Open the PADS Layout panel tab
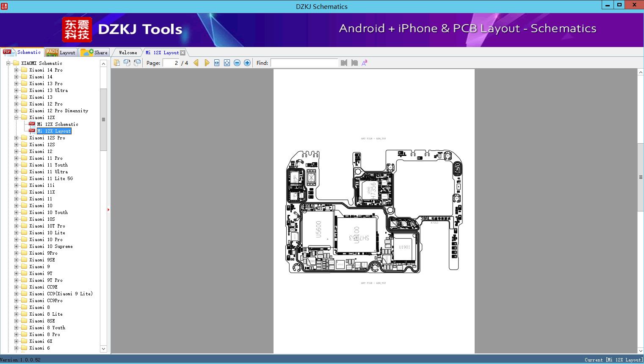This screenshot has height=364, width=644. coord(61,53)
